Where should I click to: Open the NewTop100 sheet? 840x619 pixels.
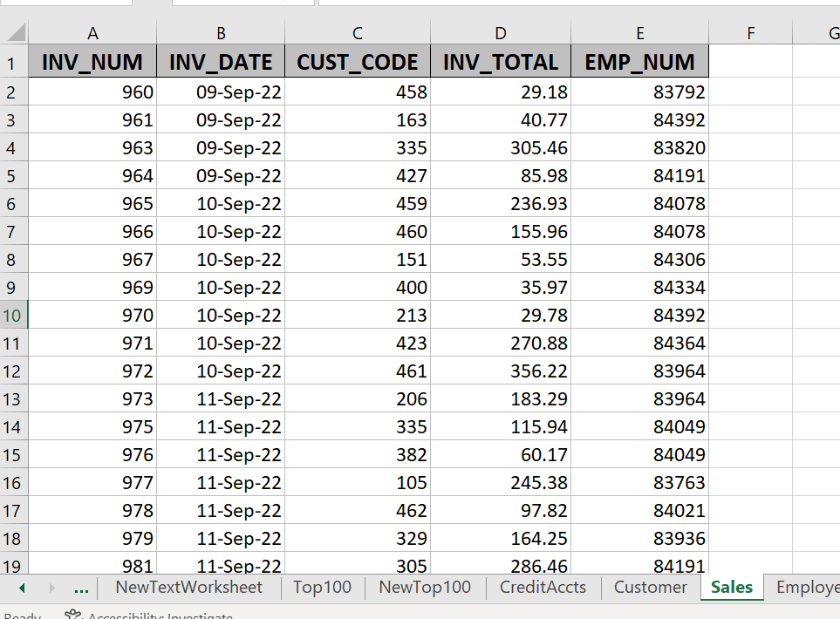coord(424,588)
